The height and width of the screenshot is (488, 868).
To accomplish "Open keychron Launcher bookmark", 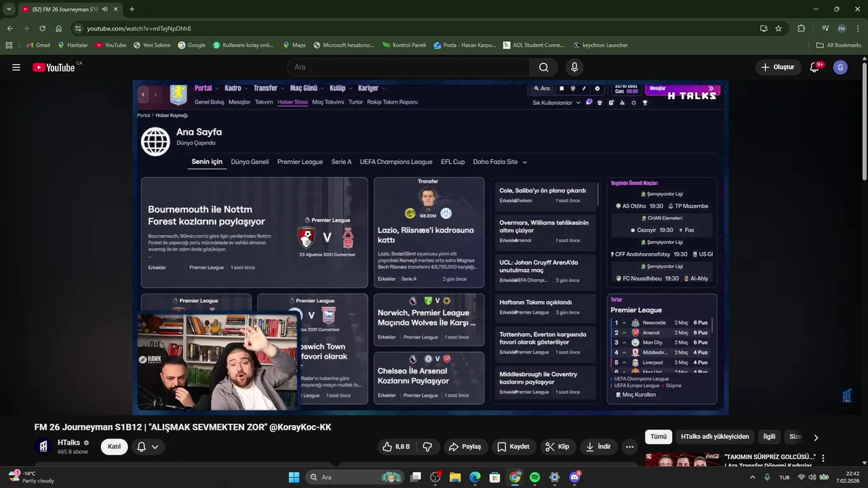I will click(x=600, y=45).
